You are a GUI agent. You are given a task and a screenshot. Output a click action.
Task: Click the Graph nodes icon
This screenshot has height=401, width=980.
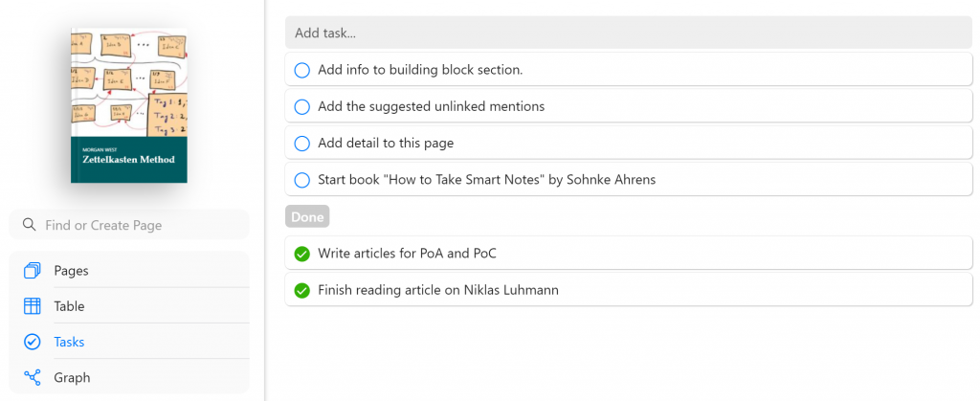coord(33,377)
